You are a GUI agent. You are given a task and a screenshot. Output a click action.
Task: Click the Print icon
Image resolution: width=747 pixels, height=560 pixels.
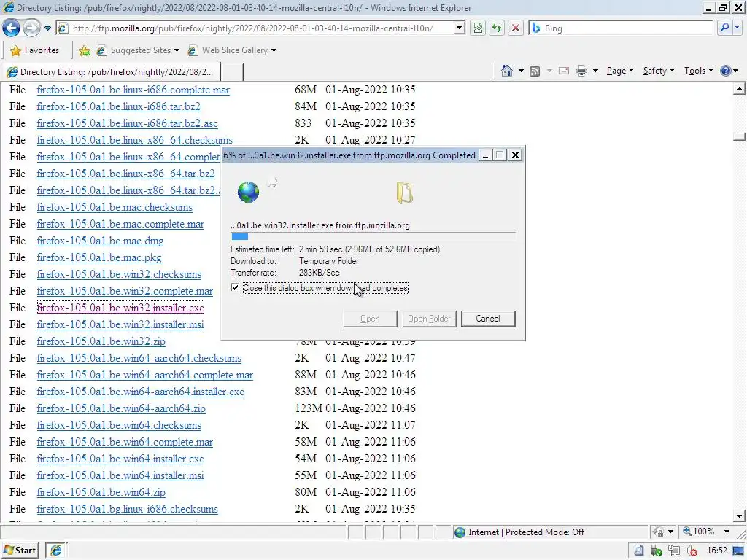point(581,71)
